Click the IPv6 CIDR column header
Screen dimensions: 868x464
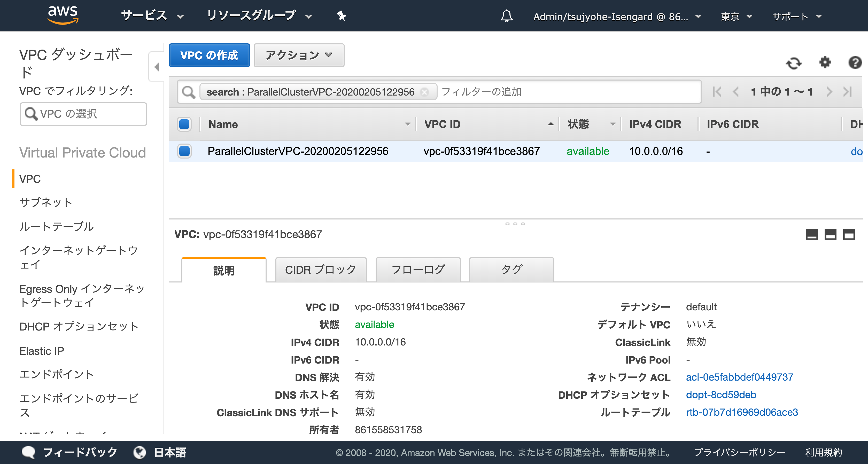click(x=733, y=124)
